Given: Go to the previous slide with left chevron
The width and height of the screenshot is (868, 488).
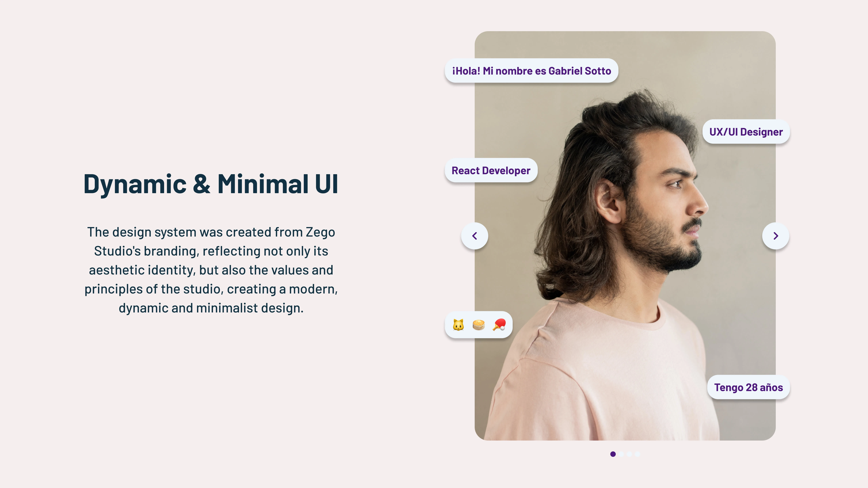Looking at the screenshot, I should click(x=475, y=236).
